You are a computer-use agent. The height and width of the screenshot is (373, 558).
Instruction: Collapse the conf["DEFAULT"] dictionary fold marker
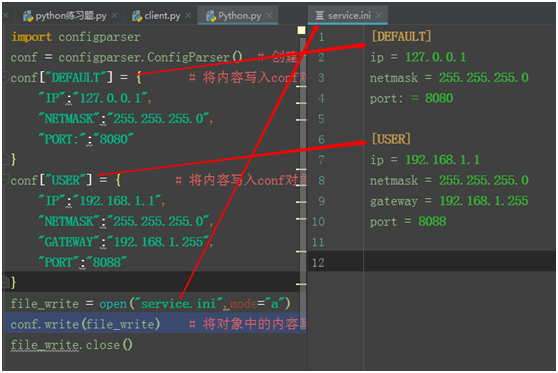click(x=6, y=77)
